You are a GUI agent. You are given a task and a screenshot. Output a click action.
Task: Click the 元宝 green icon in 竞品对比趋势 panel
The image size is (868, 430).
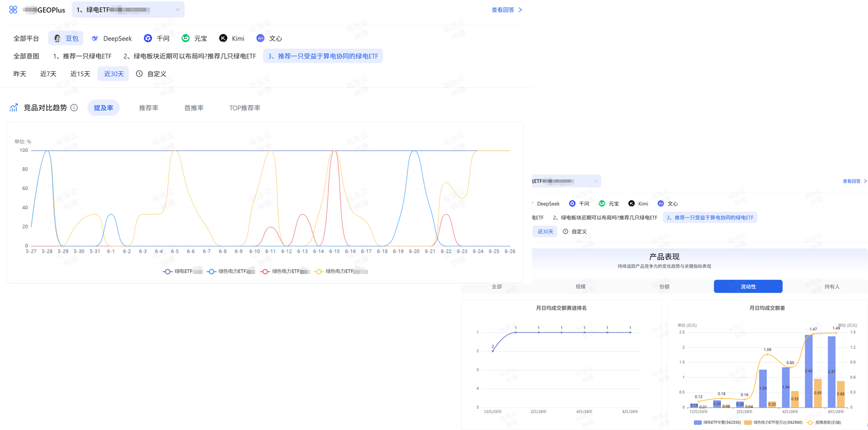(x=185, y=38)
